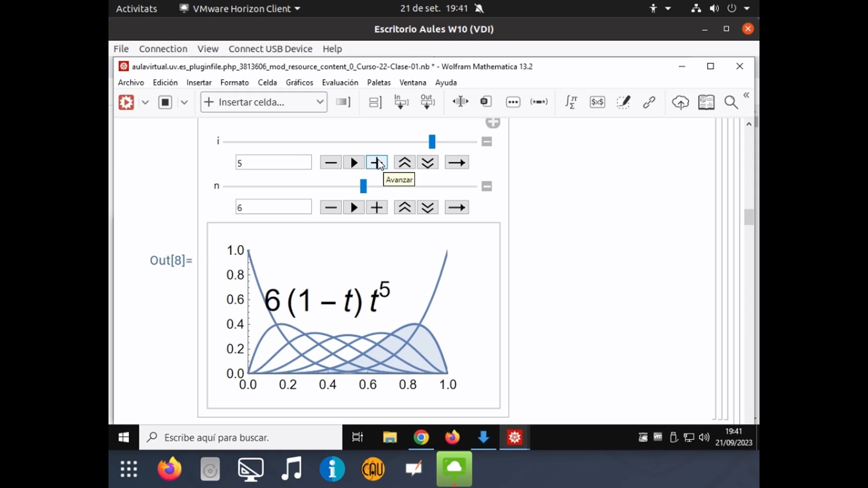Click the step forward animation button for i
Screen dimensions: 868x488
click(377, 162)
